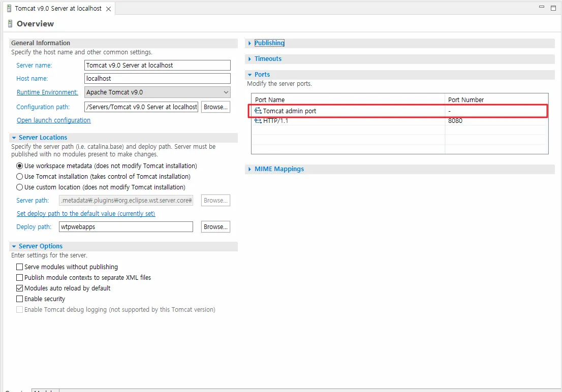The height and width of the screenshot is (392, 562).
Task: Browse for the Deploy path
Action: click(215, 227)
